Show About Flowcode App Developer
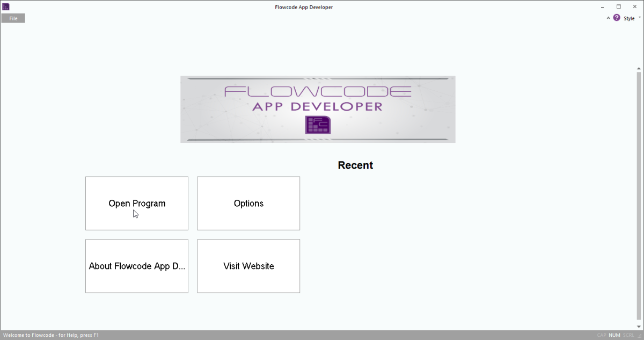 point(137,266)
